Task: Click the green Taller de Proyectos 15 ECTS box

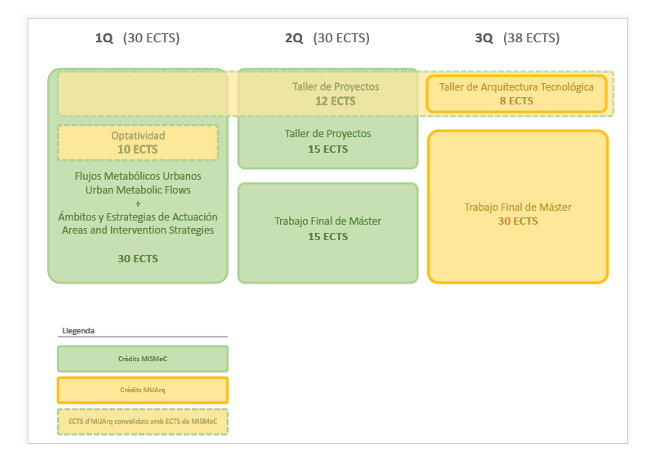Action: tap(327, 141)
